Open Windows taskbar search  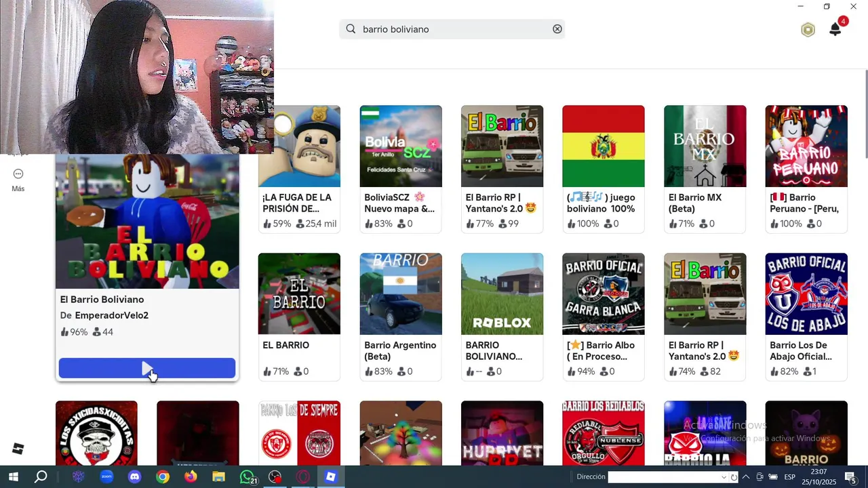pos(41,476)
